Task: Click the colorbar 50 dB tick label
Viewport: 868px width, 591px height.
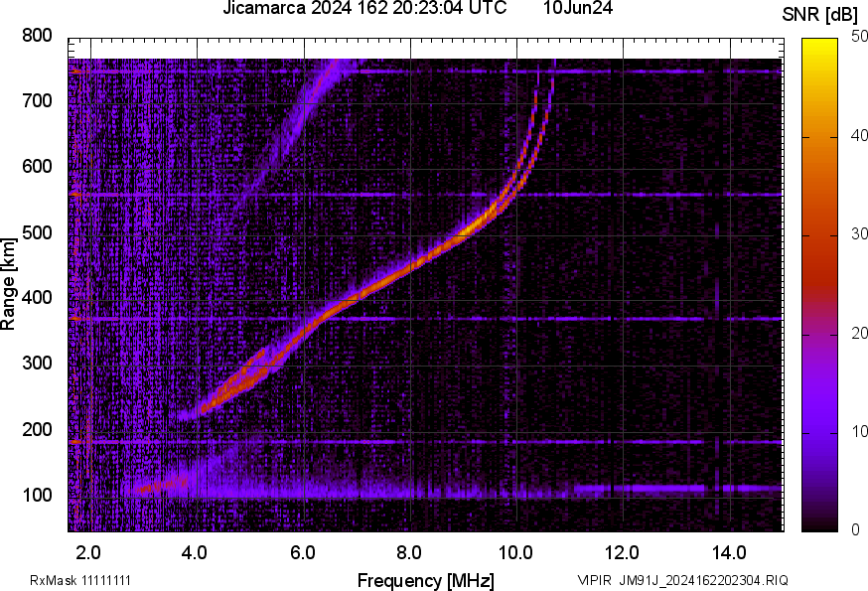Action: click(x=859, y=37)
